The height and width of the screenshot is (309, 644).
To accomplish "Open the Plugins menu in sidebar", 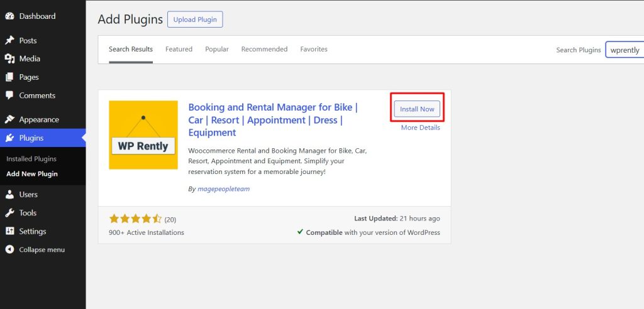I will tap(31, 138).
